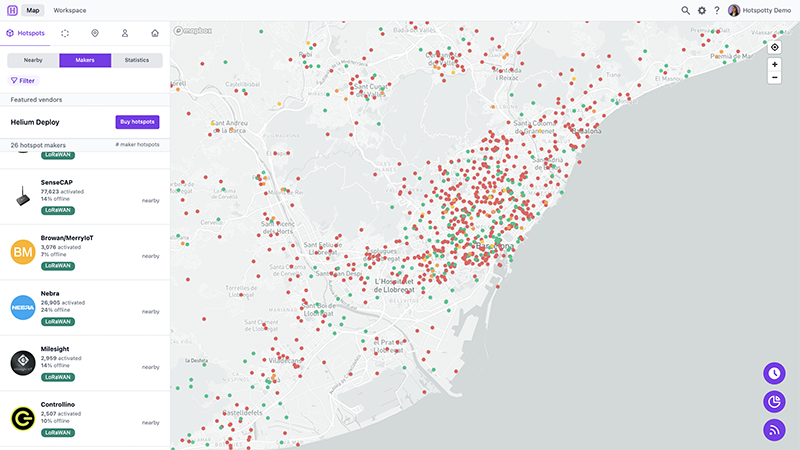800x450 pixels.
Task: Select the location pin sidebar icon
Action: 94,33
